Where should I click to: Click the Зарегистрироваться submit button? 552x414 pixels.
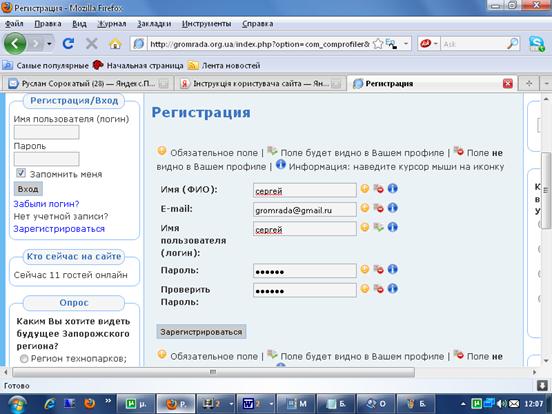tap(201, 332)
